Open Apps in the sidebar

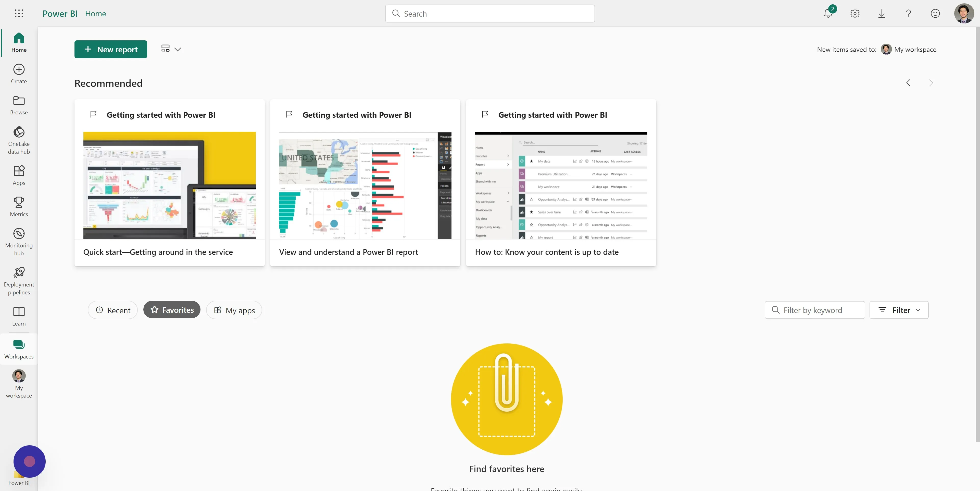point(19,175)
